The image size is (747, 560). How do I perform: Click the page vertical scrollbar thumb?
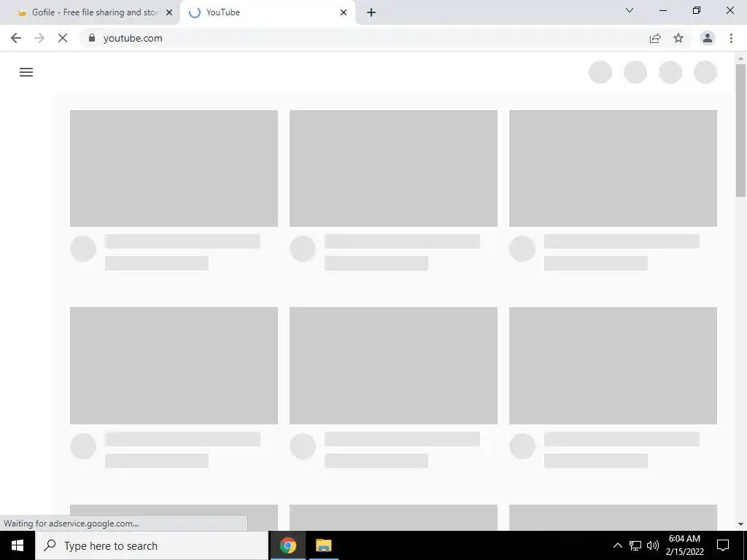(740, 130)
